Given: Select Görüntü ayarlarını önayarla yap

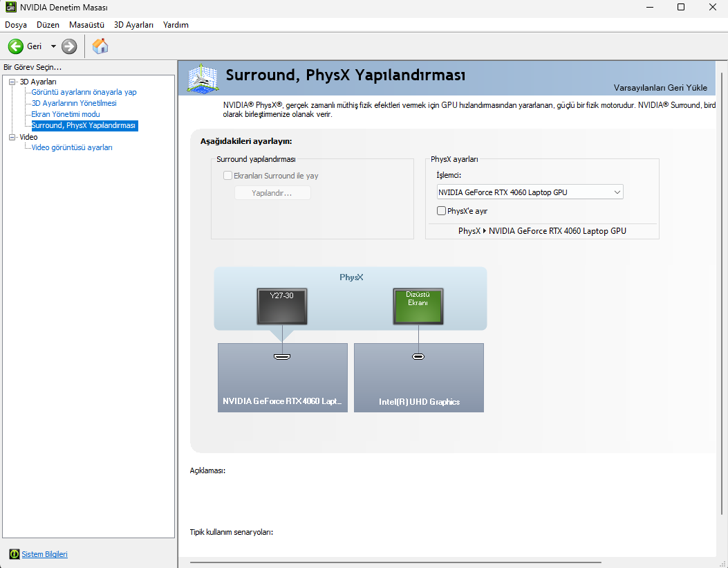Looking at the screenshot, I should point(84,92).
